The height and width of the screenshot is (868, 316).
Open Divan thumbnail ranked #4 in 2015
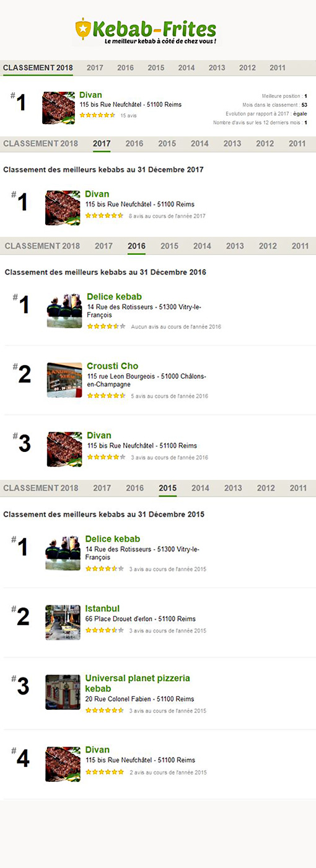coord(63,764)
